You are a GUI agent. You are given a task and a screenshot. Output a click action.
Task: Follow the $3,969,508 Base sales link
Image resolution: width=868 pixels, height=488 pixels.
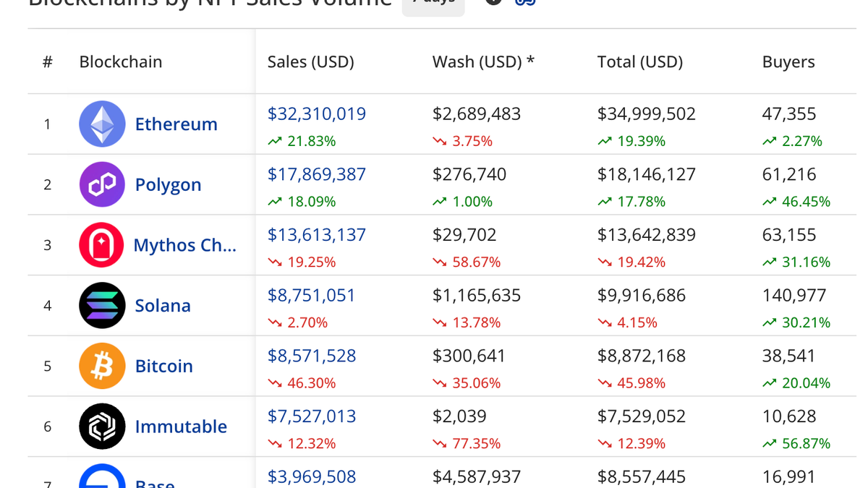pos(312,477)
